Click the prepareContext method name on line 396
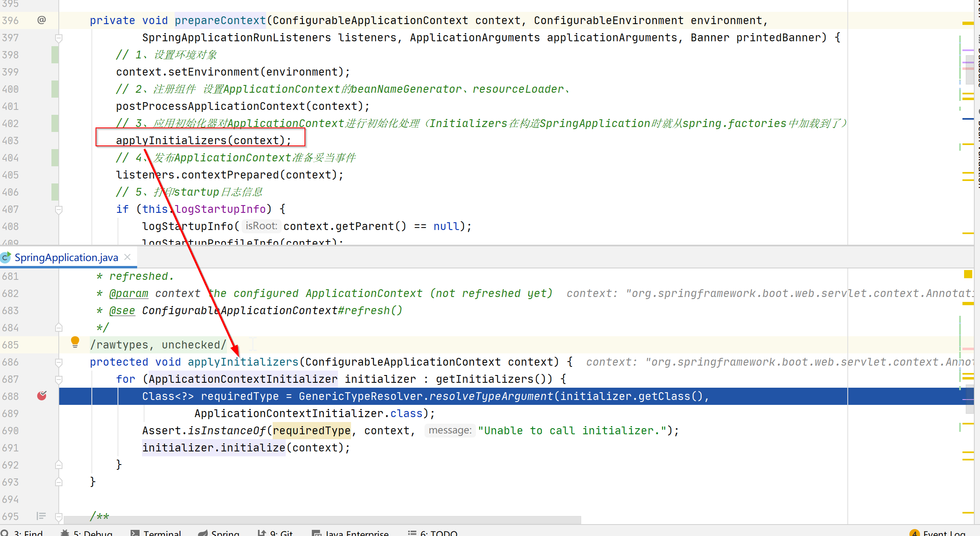This screenshot has width=980, height=536. [220, 20]
